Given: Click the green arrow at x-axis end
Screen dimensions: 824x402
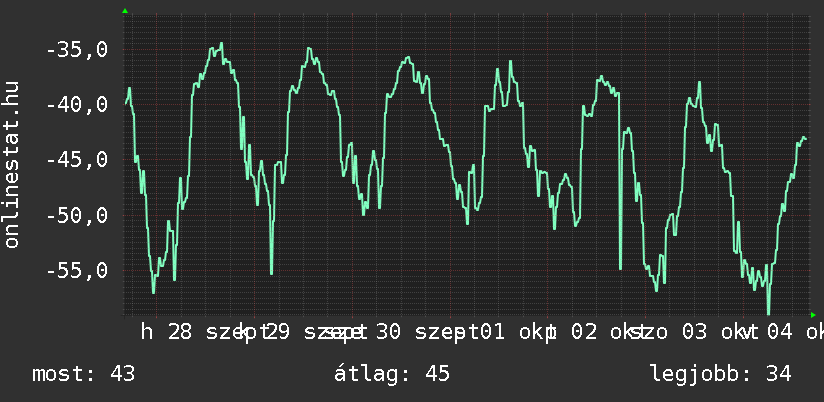Looking at the screenshot, I should 813,315.
